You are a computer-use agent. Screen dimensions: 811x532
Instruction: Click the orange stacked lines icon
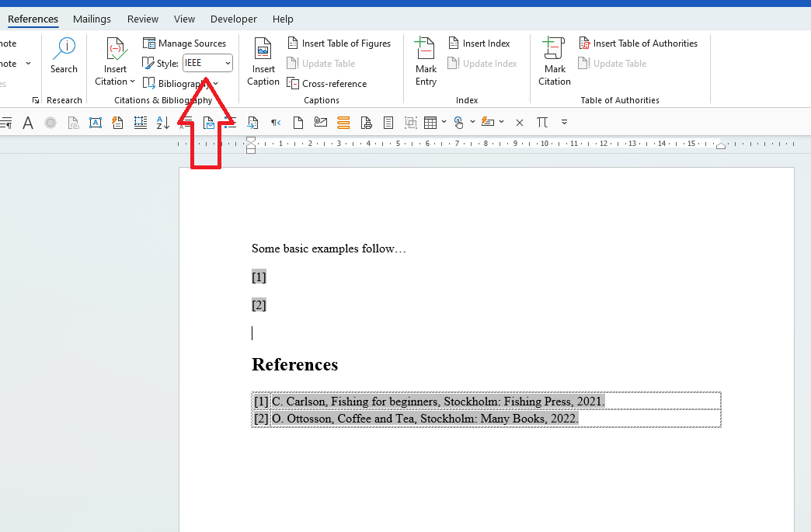tap(343, 123)
